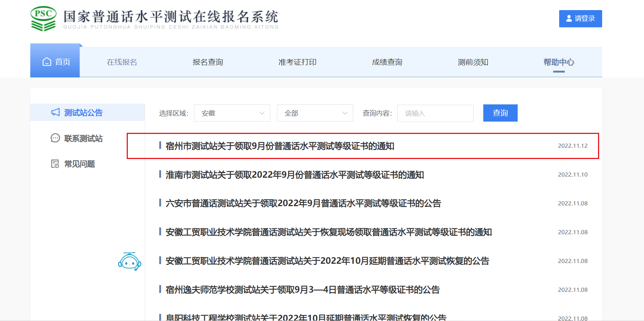Click the document icon beside 常见问题
The height and width of the screenshot is (321, 644).
tap(55, 164)
